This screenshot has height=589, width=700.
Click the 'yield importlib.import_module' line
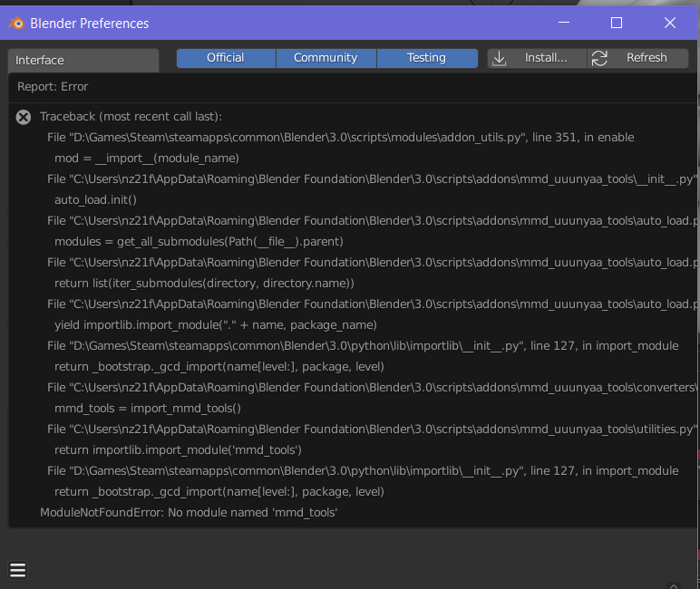point(216,324)
